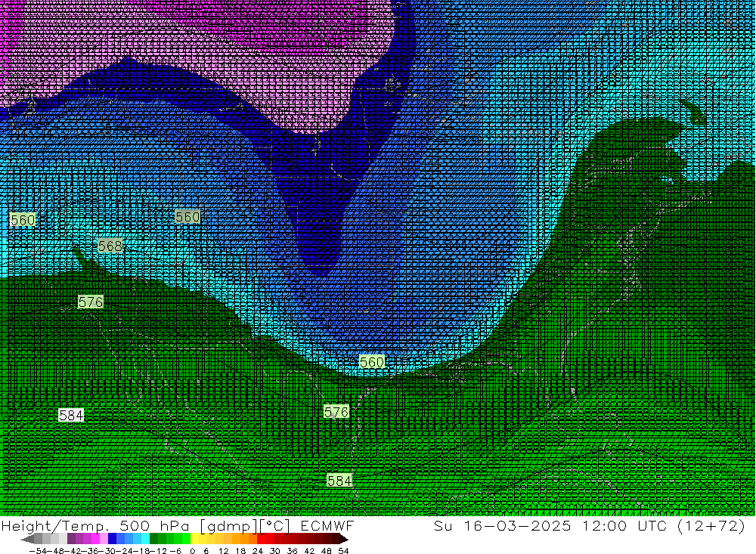The height and width of the screenshot is (554, 756).
Task: Click the yellow swatch at 0 on color bar
Action: (195, 539)
